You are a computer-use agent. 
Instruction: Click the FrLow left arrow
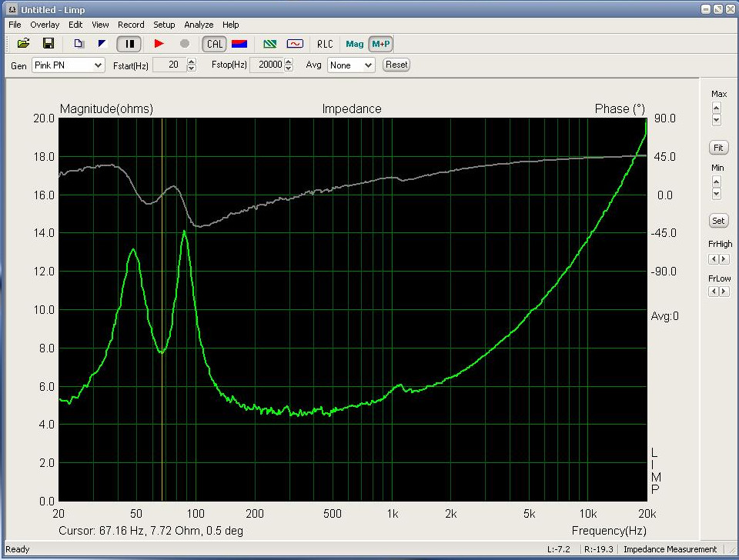714,292
